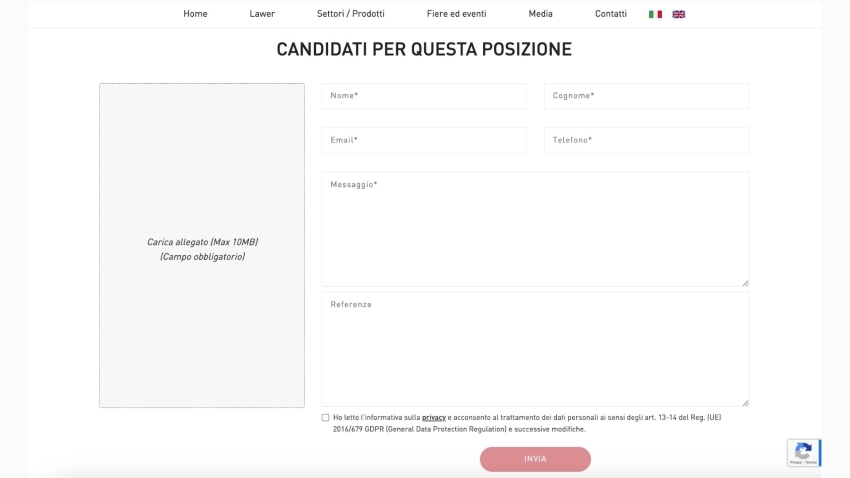Open the Home menu item
This screenshot has width=850, height=478.
[x=195, y=14]
